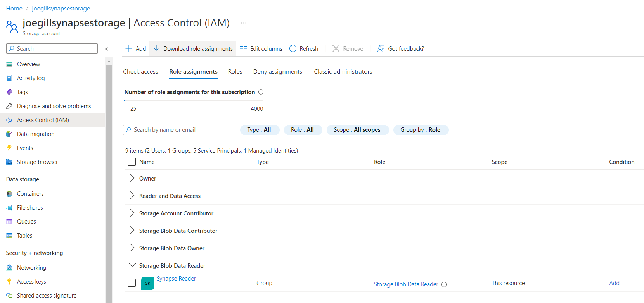Click the Shared access signature icon
The height and width of the screenshot is (303, 644).
coord(9,296)
